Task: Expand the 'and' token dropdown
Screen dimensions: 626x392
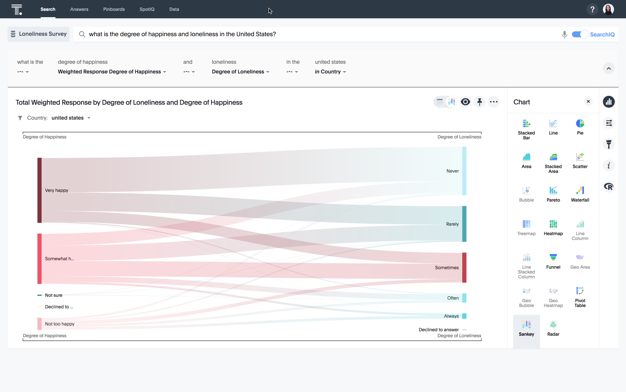Action: tap(189, 72)
